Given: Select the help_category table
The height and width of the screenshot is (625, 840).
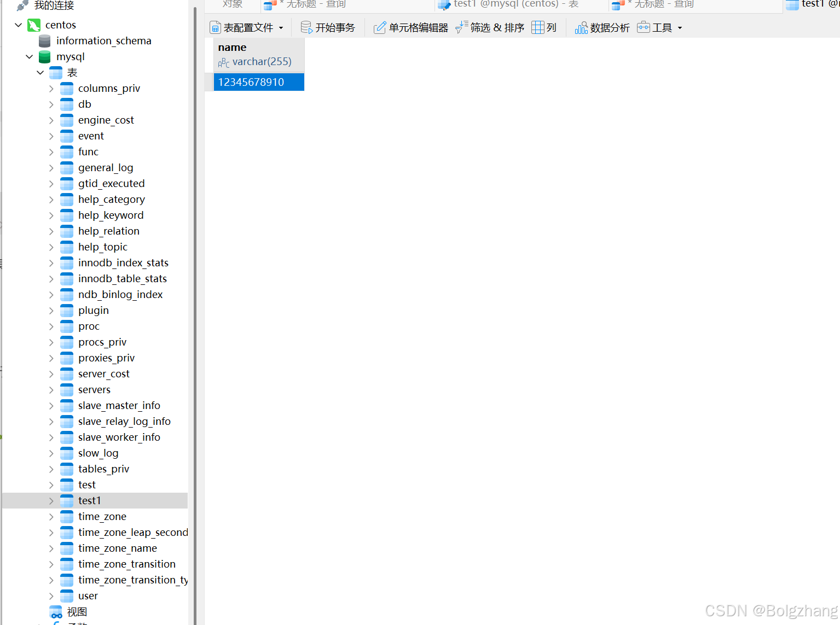Looking at the screenshot, I should point(111,200).
